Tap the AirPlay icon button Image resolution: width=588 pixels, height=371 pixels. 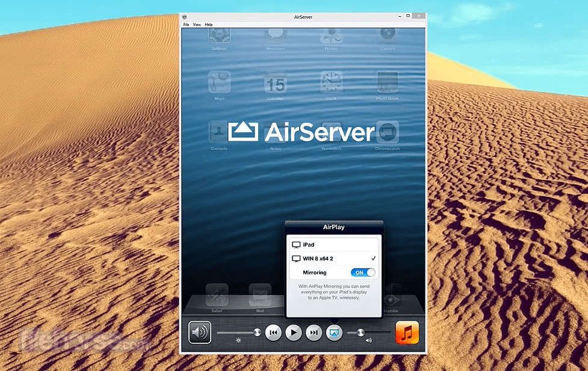[x=334, y=332]
